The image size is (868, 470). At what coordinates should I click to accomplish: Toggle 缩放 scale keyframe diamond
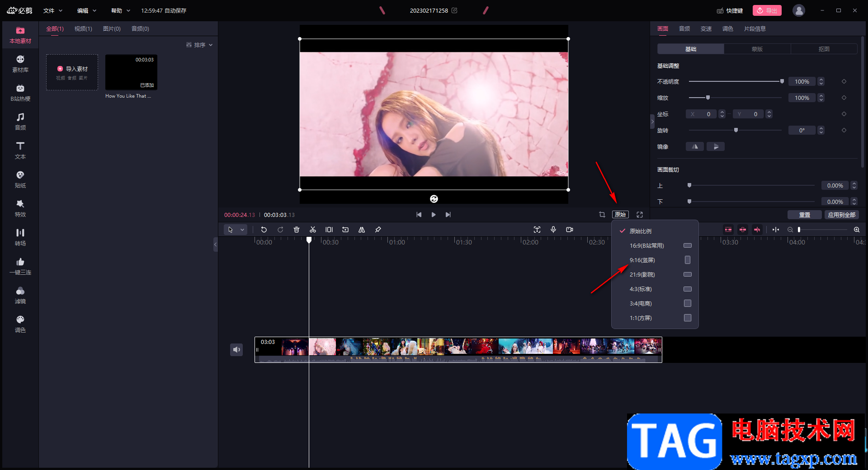844,98
